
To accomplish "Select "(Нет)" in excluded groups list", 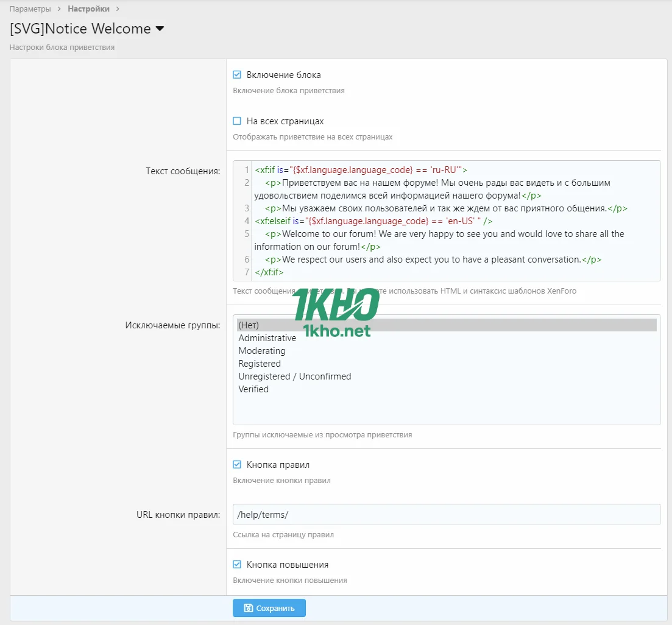I will pos(249,325).
